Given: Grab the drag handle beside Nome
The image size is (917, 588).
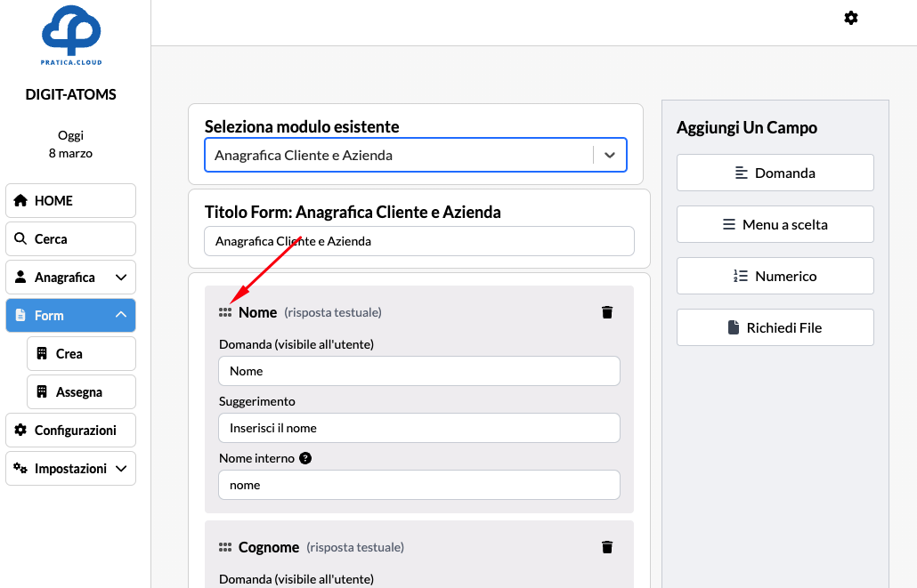Looking at the screenshot, I should (x=225, y=313).
